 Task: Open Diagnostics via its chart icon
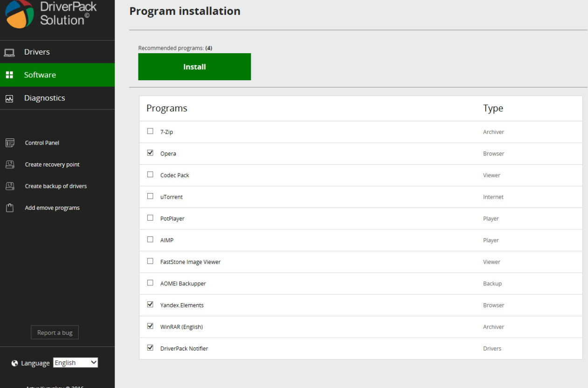[x=10, y=97]
